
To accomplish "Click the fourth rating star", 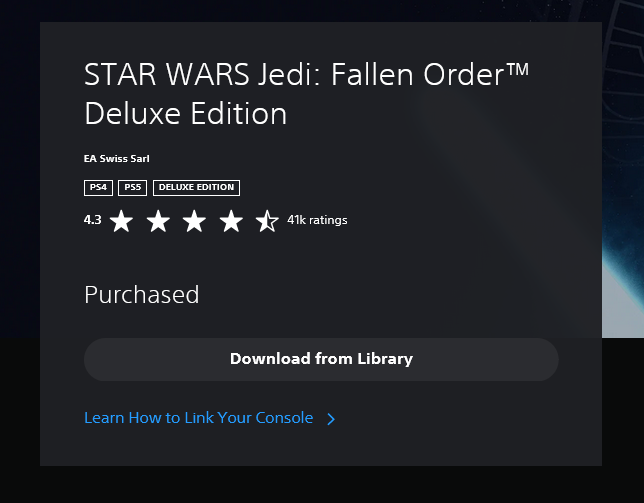I will [x=231, y=221].
